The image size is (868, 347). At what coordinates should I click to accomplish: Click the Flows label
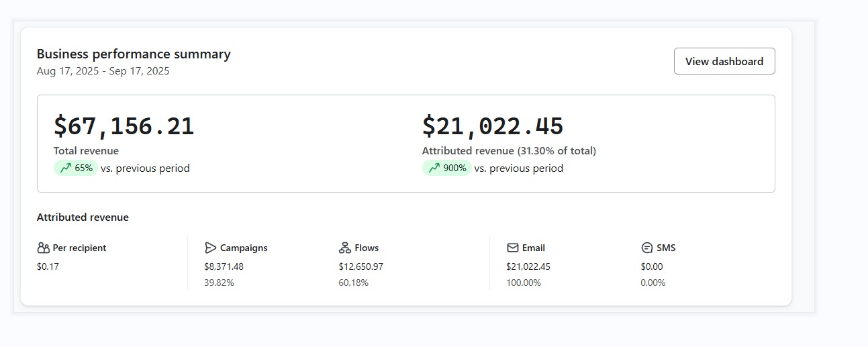(x=367, y=248)
